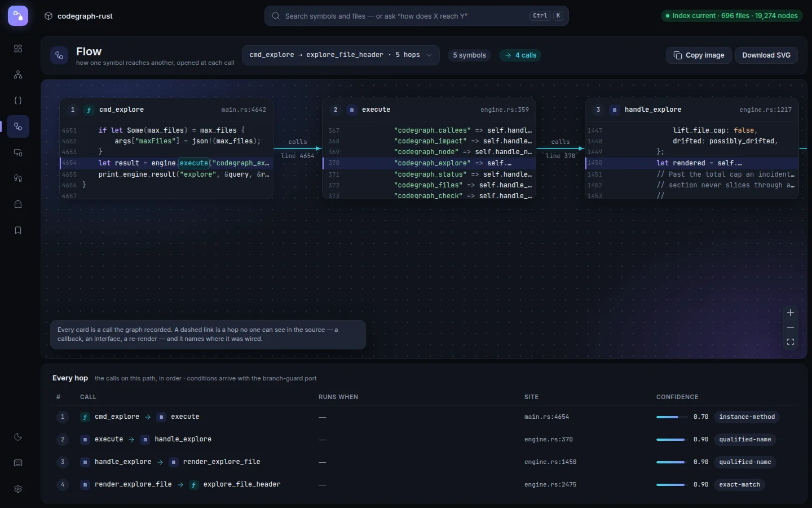Zoom out on the flow canvas
Screen dimensions: 812x508
[791, 327]
